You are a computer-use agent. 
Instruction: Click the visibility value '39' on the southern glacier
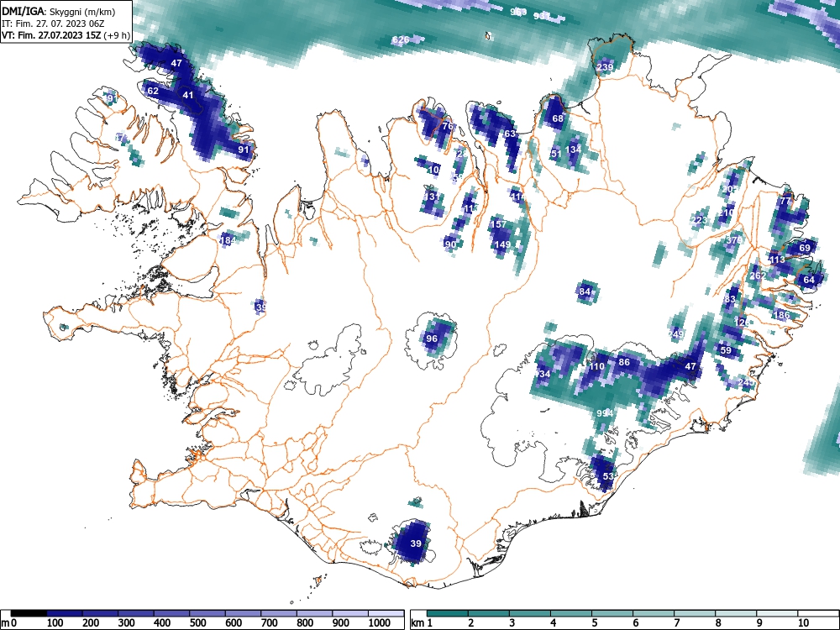pyautogui.click(x=416, y=543)
